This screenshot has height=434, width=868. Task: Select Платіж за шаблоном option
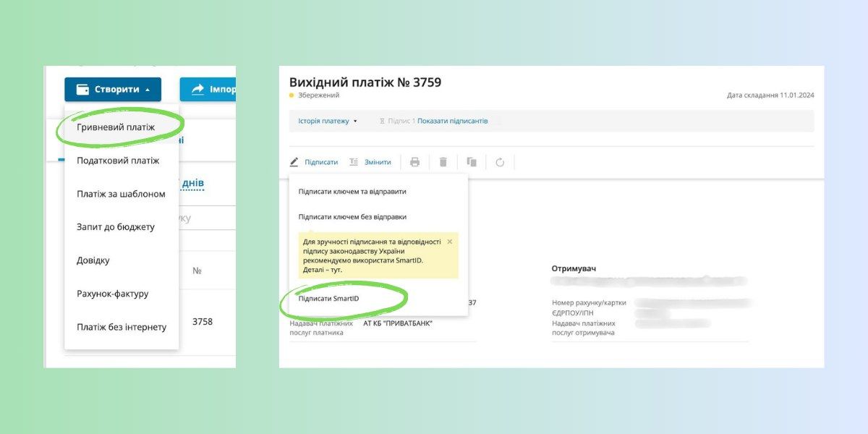click(121, 194)
